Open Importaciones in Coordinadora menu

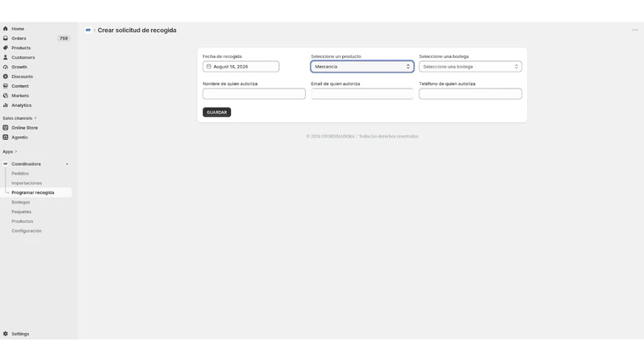click(x=27, y=183)
